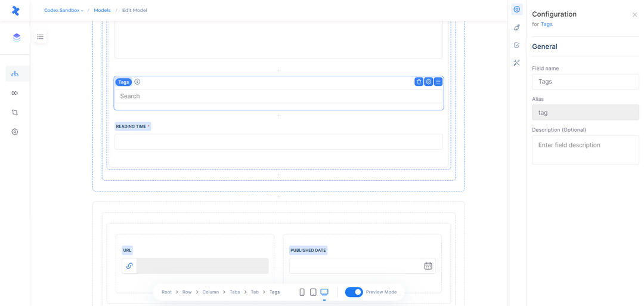Go to Models in the breadcrumb

coord(102,10)
